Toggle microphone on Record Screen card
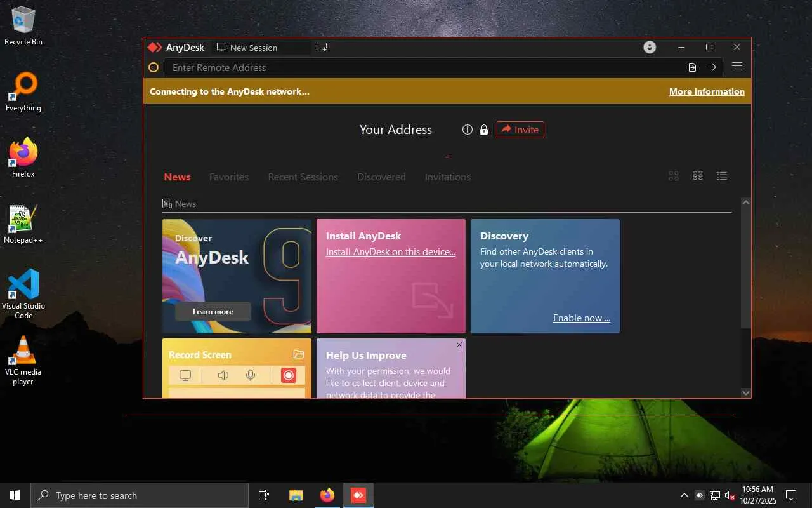812x508 pixels. (x=251, y=375)
